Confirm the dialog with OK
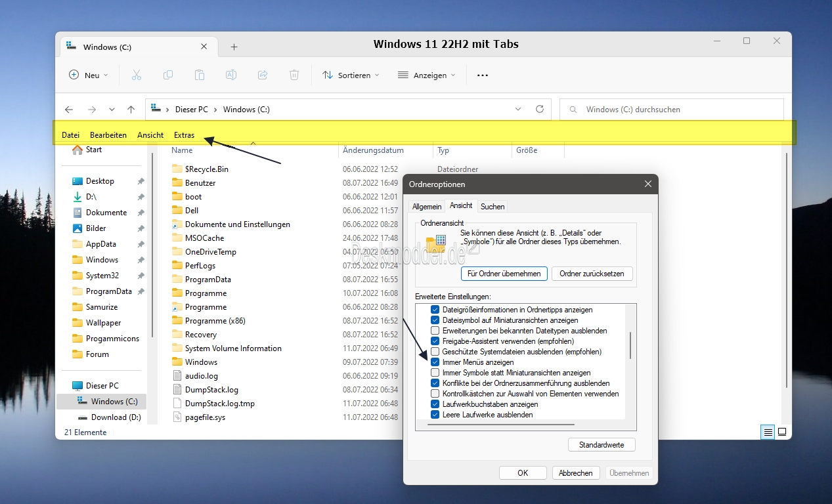Viewport: 832px width, 504px height. coord(523,472)
